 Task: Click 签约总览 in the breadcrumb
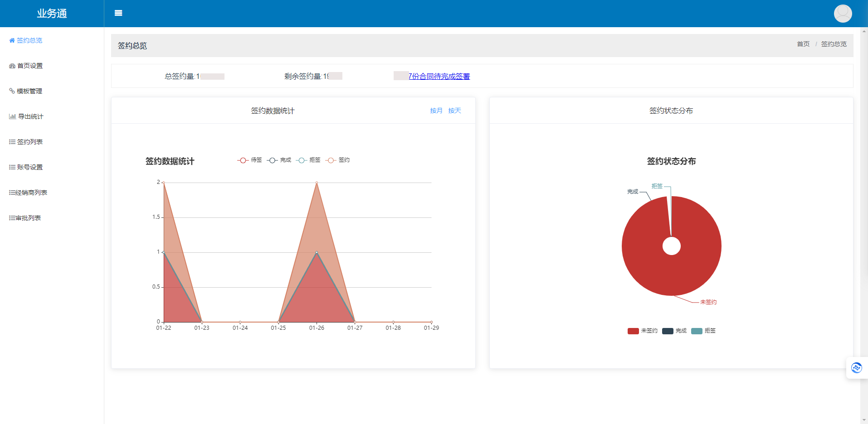coord(834,44)
